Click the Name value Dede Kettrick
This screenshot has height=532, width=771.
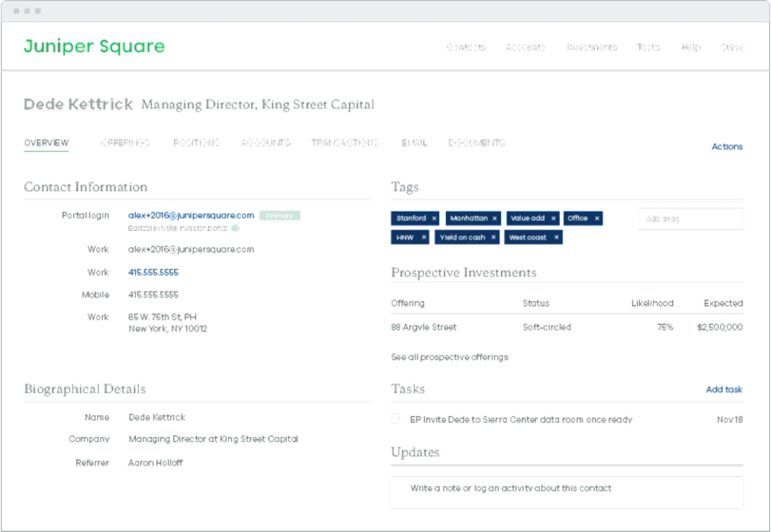click(157, 417)
